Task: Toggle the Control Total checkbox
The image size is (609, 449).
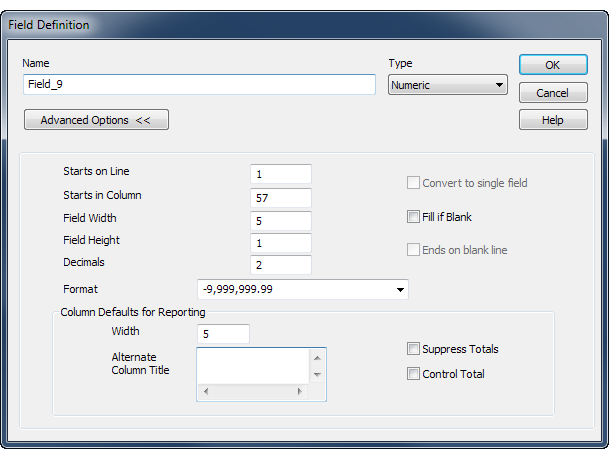Action: pos(413,374)
